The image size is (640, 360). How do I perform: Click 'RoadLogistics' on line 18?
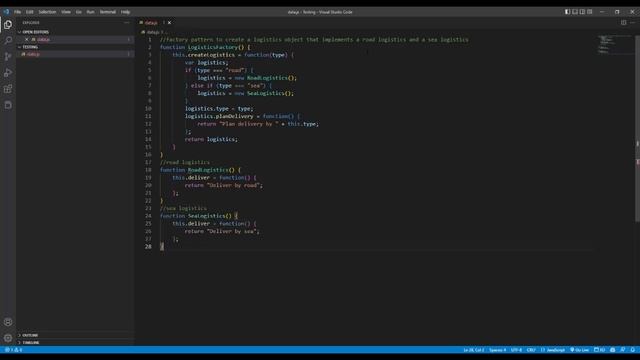click(x=208, y=170)
